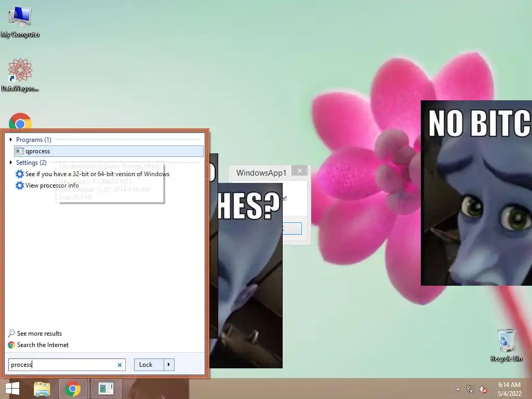The width and height of the screenshot is (532, 399).
Task: Open the clock showing 9:14 AM
Action: (x=509, y=389)
